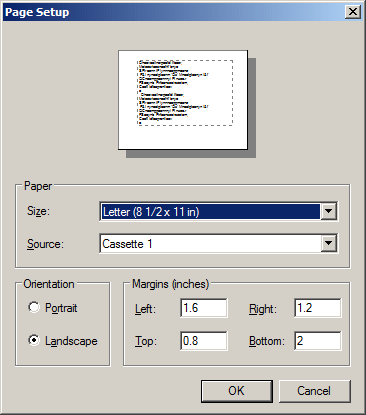The width and height of the screenshot is (366, 415).
Task: Click the Size: label
Action: 38,211
